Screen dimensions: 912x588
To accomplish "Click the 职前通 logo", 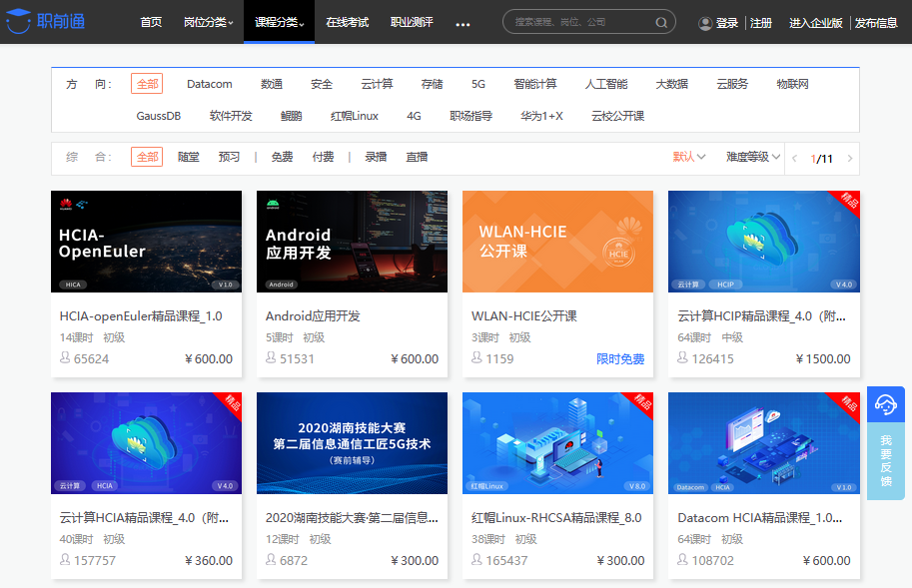I will pos(45,22).
